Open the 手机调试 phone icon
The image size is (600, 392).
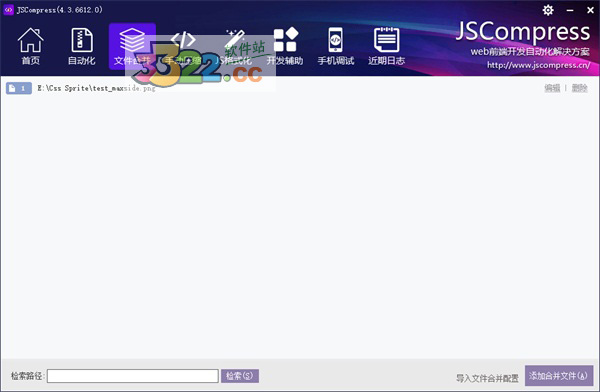click(336, 40)
